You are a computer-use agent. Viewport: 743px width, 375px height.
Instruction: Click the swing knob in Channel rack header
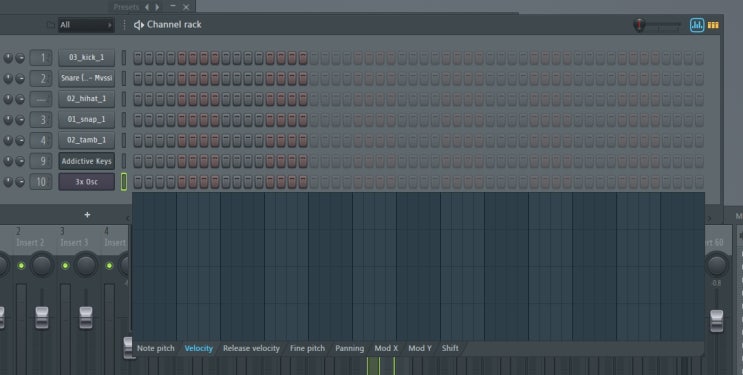coord(639,25)
